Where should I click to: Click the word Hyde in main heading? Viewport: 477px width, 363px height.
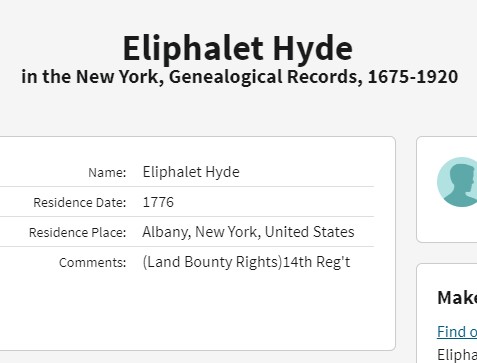pos(313,48)
